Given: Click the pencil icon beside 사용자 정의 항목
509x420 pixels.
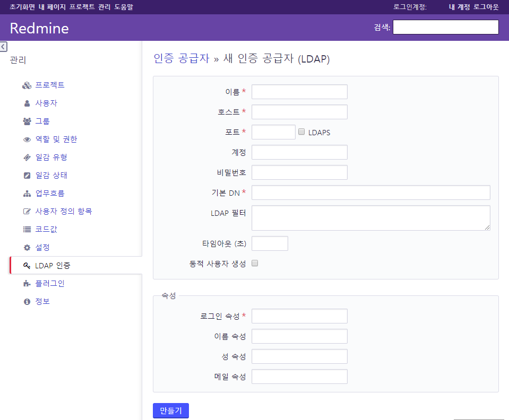Looking at the screenshot, I should point(27,212).
